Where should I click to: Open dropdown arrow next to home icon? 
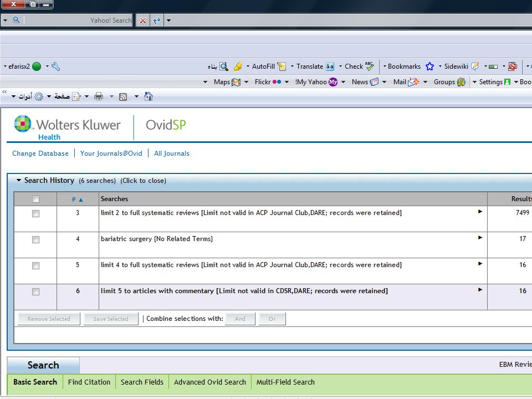(x=136, y=96)
